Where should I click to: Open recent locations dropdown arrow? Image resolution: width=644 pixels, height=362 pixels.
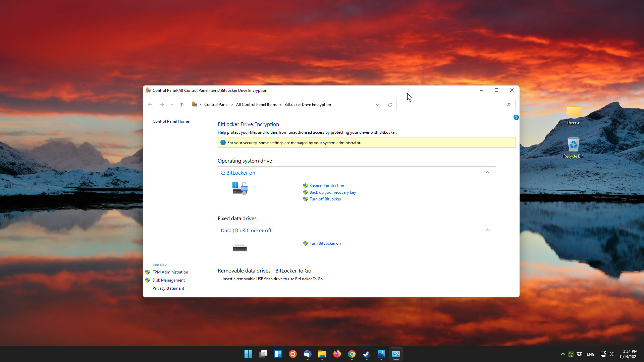[x=172, y=105]
